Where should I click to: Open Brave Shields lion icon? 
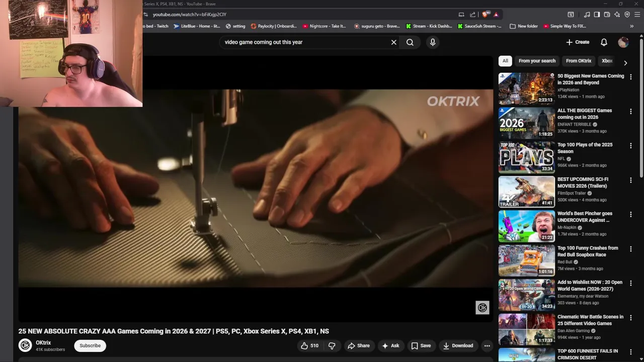(x=485, y=15)
